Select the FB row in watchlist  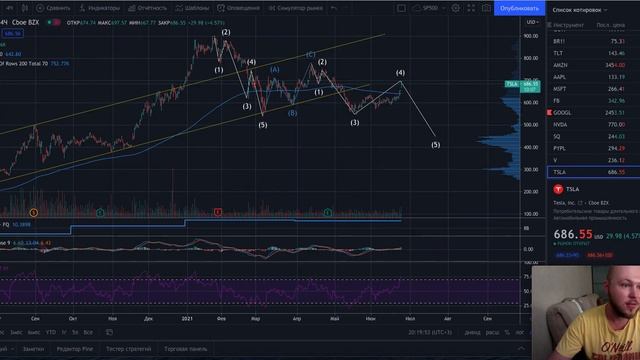tap(593, 100)
